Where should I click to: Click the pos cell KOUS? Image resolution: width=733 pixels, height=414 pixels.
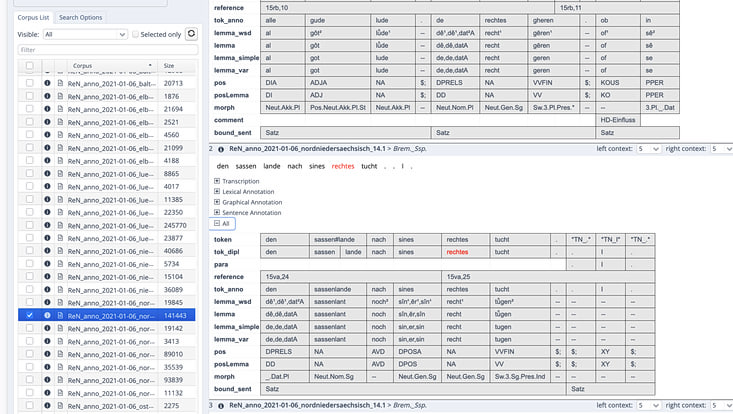point(618,83)
